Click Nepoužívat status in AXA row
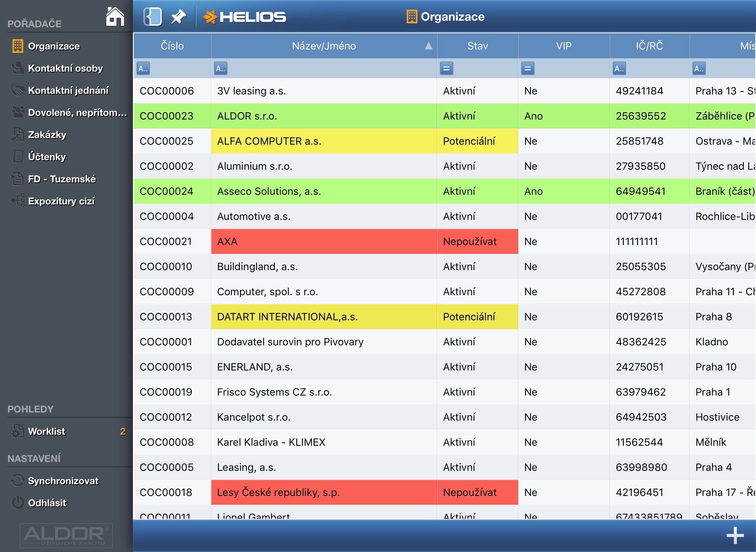Image resolution: width=756 pixels, height=552 pixels. pos(478,241)
